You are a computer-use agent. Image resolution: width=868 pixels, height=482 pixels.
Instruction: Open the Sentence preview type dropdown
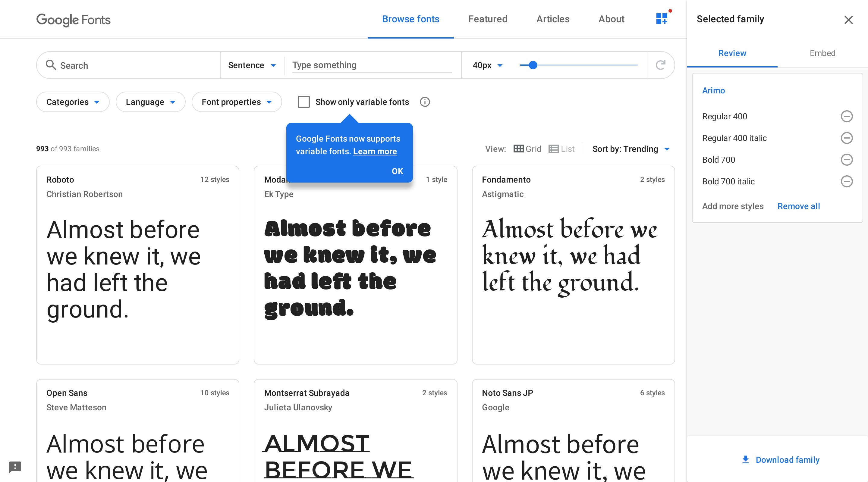pyautogui.click(x=252, y=65)
